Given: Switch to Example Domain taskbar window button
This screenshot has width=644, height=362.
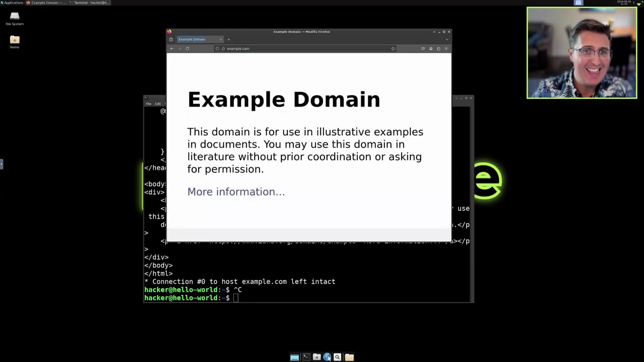Looking at the screenshot, I should [46, 3].
